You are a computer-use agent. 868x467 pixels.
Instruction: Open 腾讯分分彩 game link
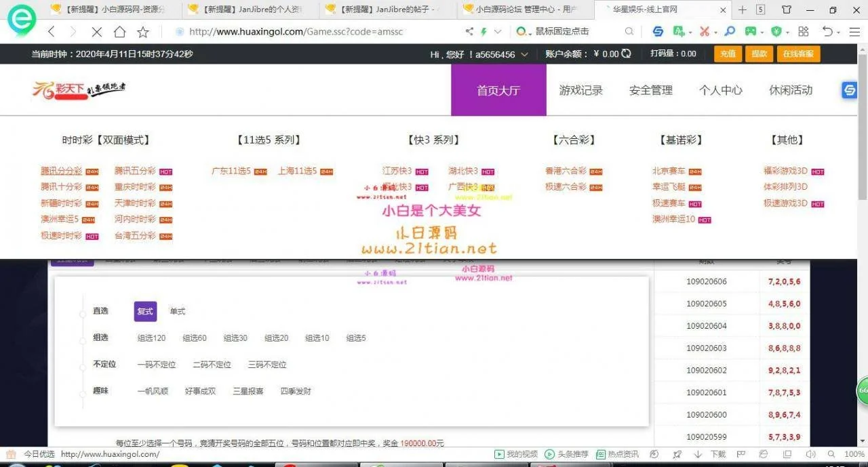click(61, 171)
